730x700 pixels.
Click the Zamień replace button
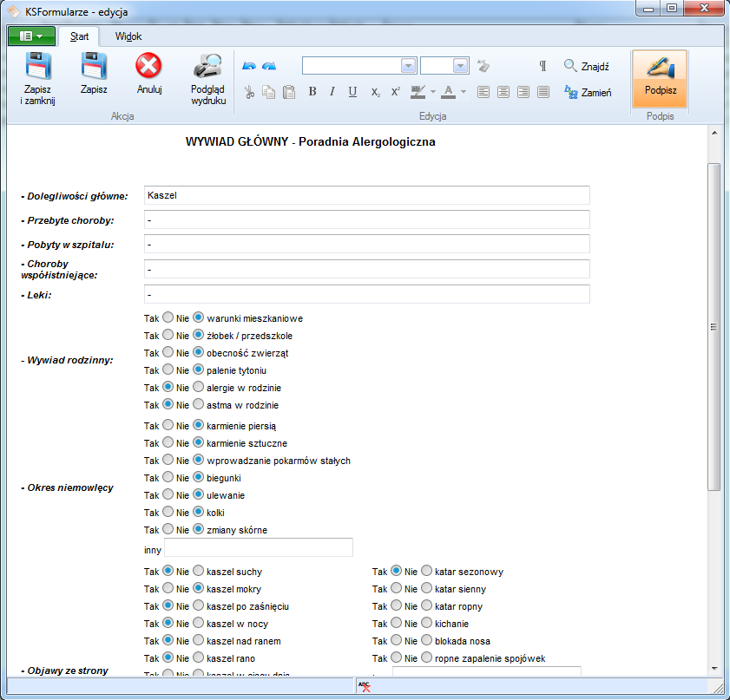(587, 92)
